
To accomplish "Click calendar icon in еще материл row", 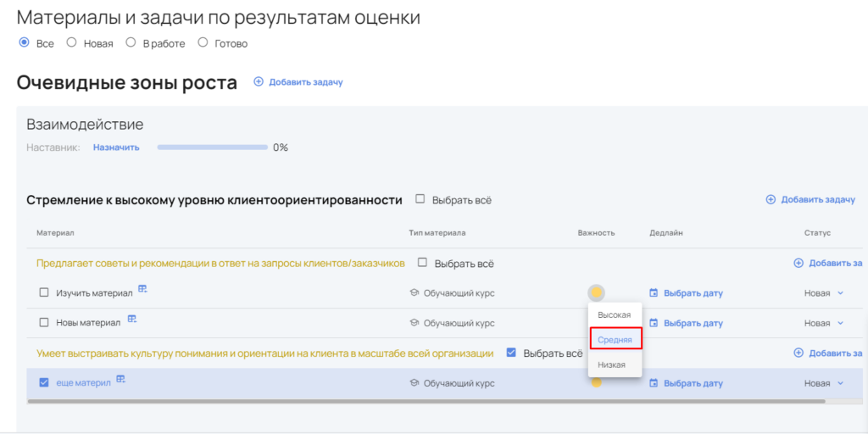I will (x=654, y=383).
